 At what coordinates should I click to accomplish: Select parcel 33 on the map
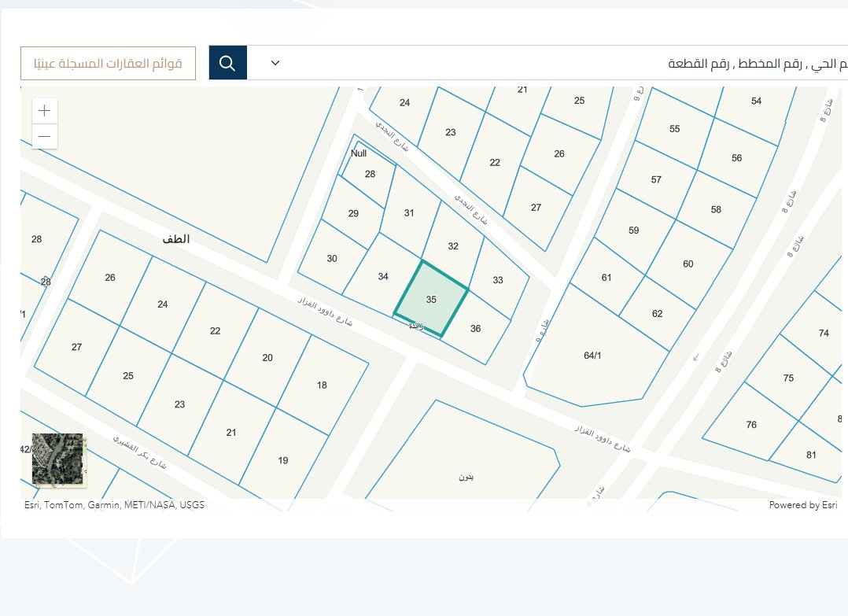point(498,279)
